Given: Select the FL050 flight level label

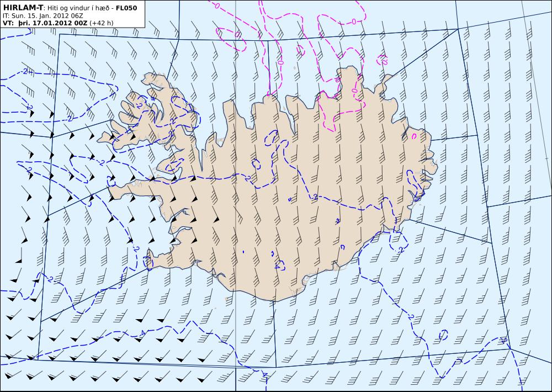Looking at the screenshot, I should (126, 8).
